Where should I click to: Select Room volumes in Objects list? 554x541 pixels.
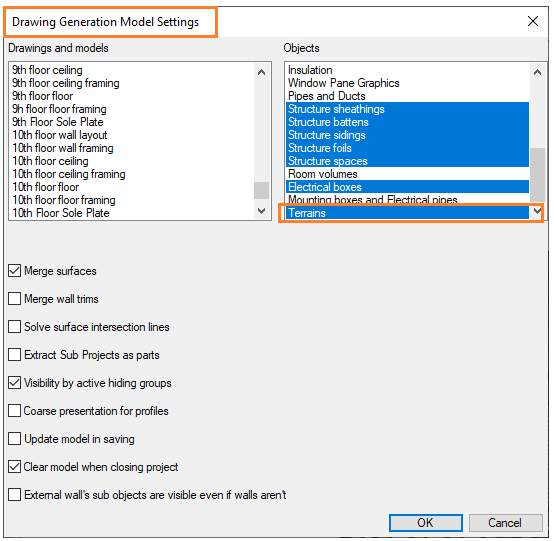(x=407, y=174)
